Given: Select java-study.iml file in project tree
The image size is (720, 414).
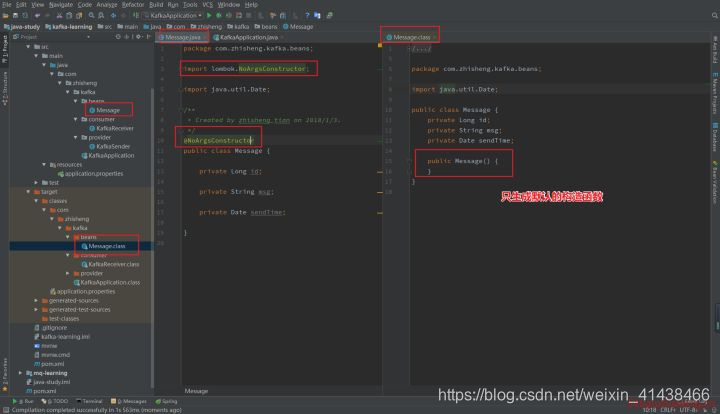Looking at the screenshot, I should click(48, 382).
